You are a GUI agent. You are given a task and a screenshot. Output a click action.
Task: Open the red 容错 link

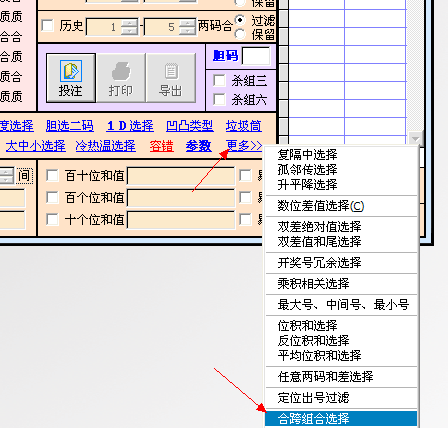(161, 146)
